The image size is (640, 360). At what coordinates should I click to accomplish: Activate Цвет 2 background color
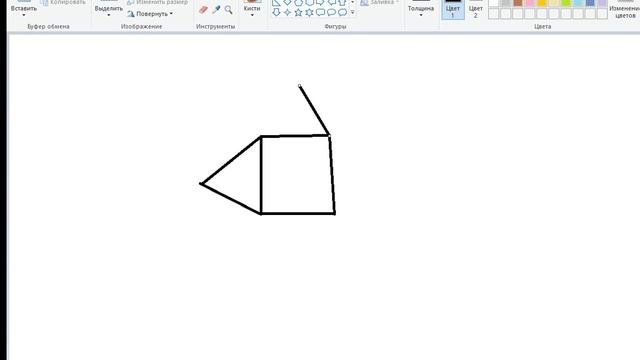(476, 10)
